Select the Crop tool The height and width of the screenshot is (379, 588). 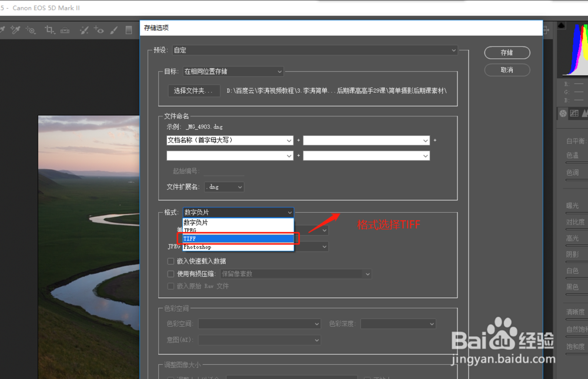click(x=49, y=29)
